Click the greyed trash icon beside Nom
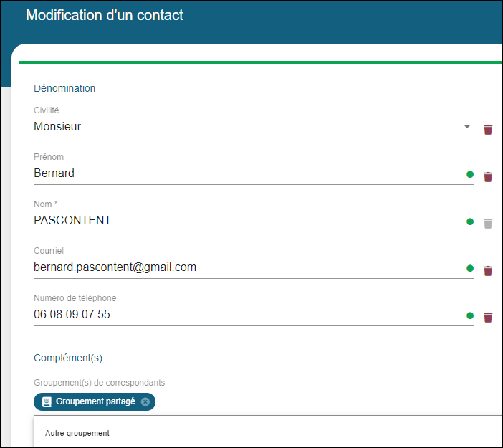The height and width of the screenshot is (448, 503). pos(488,224)
